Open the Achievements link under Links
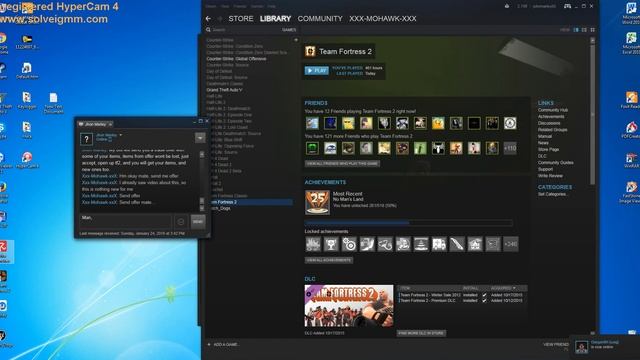 point(551,117)
